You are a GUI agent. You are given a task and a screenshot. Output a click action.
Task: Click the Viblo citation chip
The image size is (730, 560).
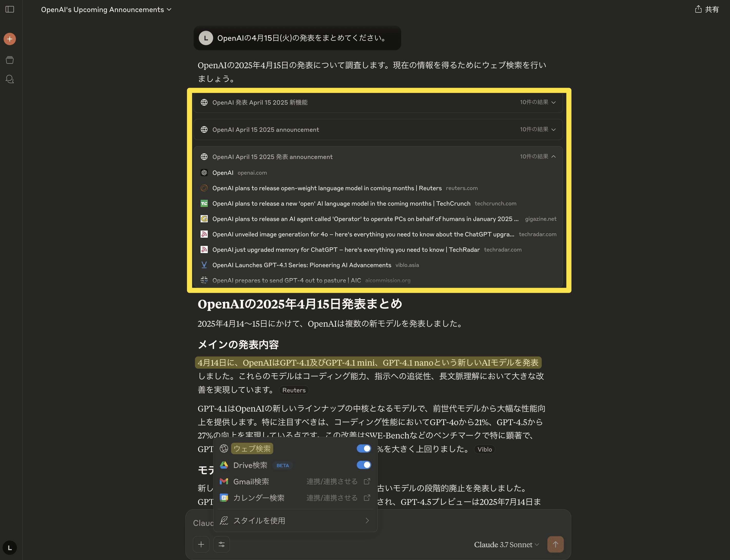pyautogui.click(x=484, y=449)
